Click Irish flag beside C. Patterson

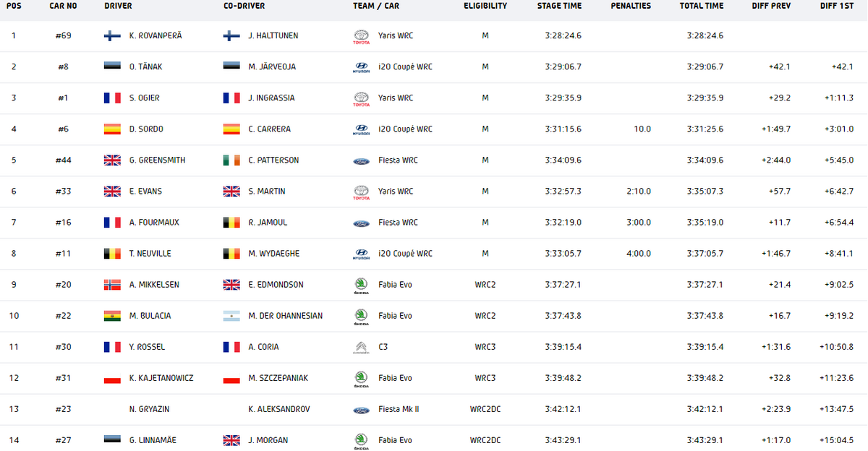point(231,160)
